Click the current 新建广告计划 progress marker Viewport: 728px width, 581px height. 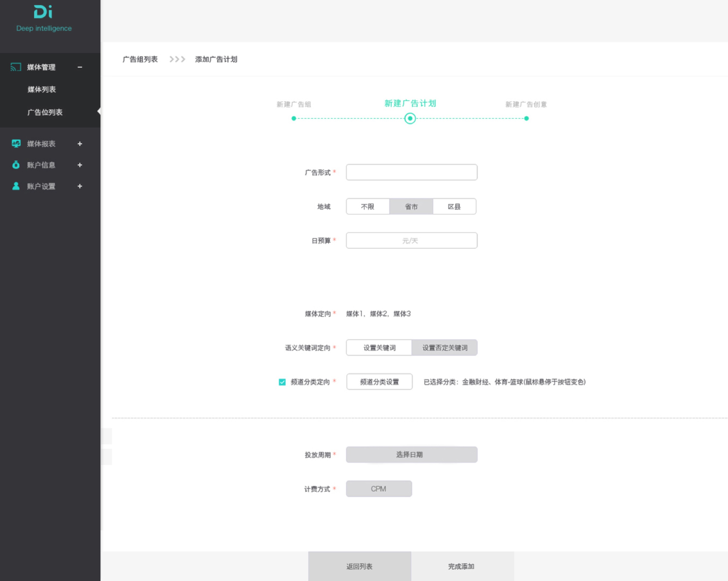point(410,118)
